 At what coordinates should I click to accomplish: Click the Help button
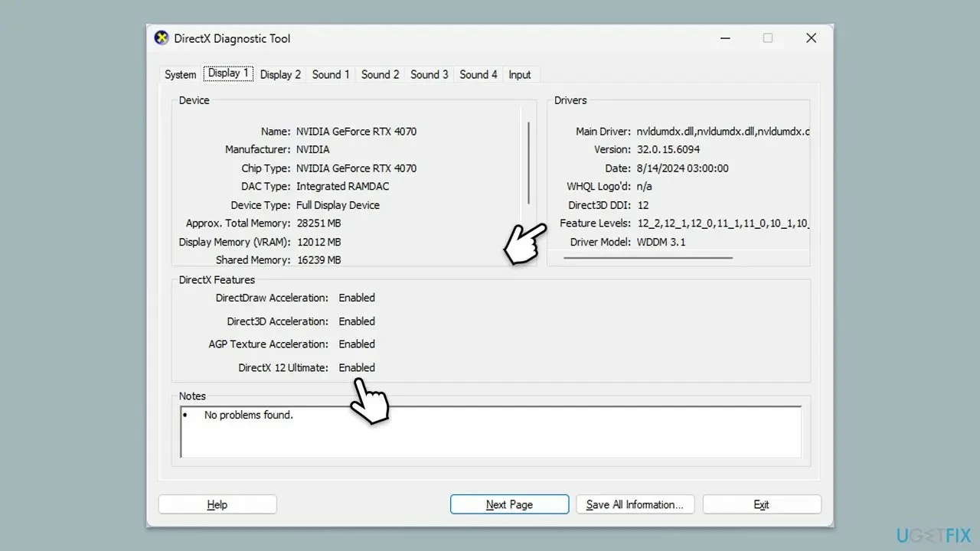pos(217,504)
